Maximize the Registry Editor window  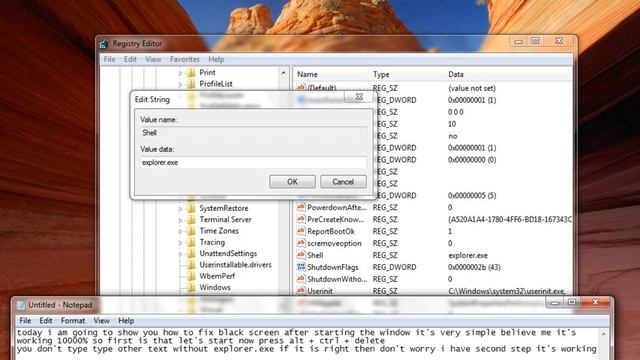click(535, 41)
